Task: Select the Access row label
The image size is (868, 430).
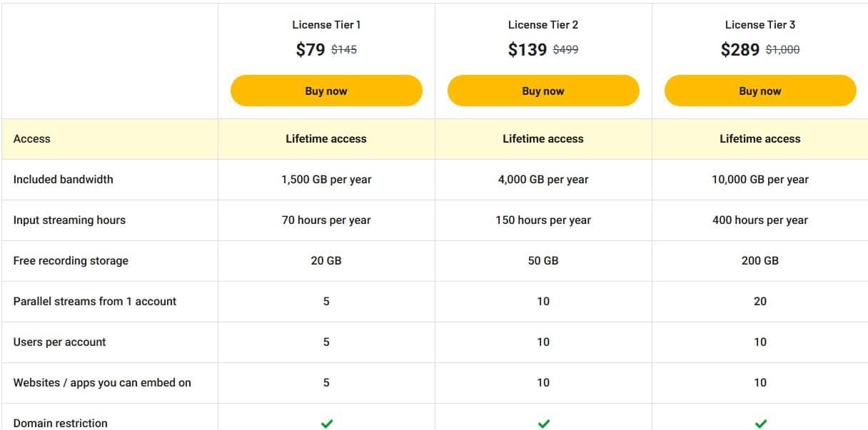Action: pos(31,138)
